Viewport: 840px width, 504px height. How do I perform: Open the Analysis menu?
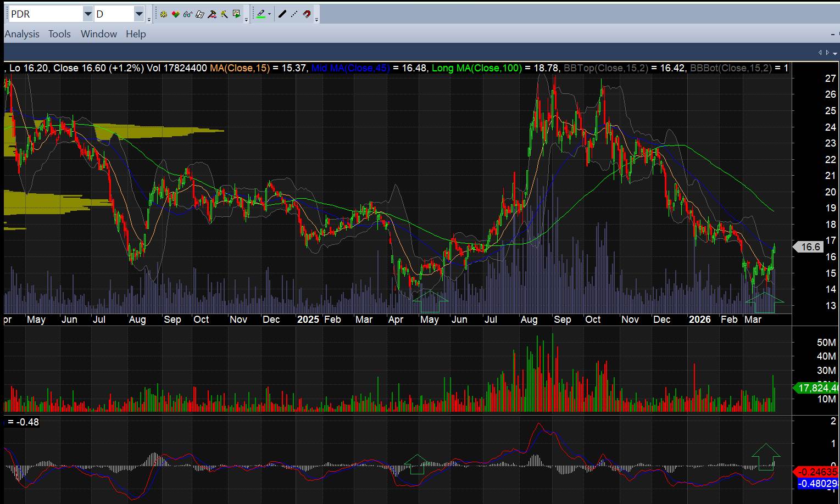(22, 34)
